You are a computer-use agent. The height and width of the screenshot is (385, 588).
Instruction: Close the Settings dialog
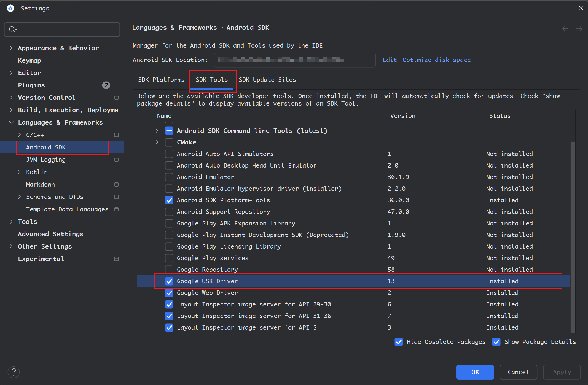581,8
